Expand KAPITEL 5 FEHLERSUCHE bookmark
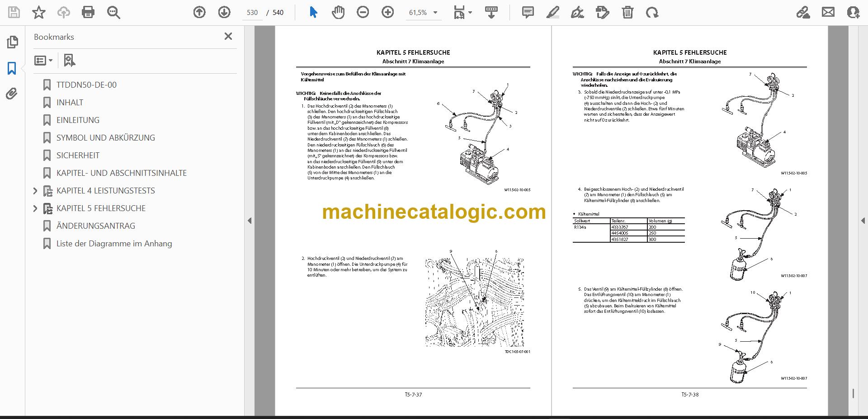The width and height of the screenshot is (868, 419). (x=35, y=208)
